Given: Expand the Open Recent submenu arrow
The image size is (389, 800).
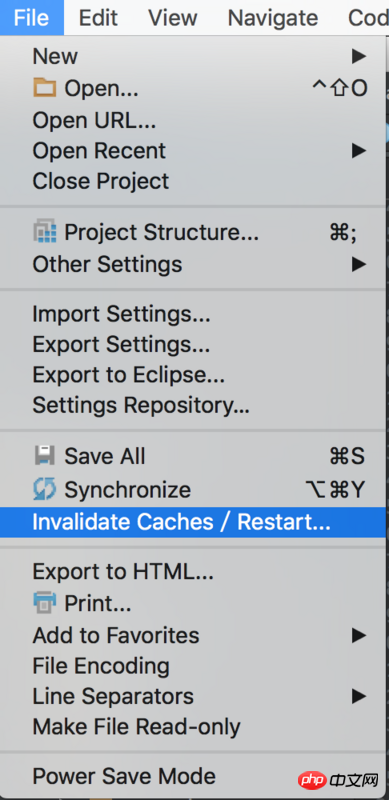Looking at the screenshot, I should [x=359, y=151].
